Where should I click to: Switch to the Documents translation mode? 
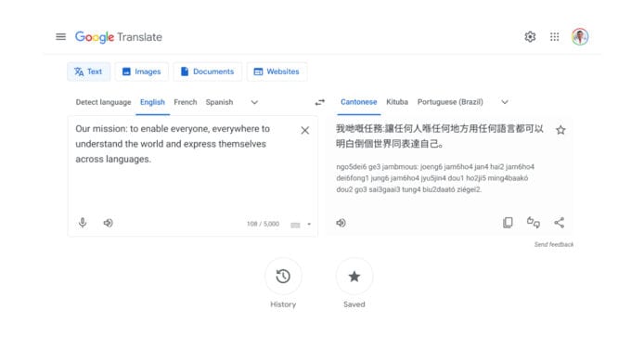(x=208, y=71)
